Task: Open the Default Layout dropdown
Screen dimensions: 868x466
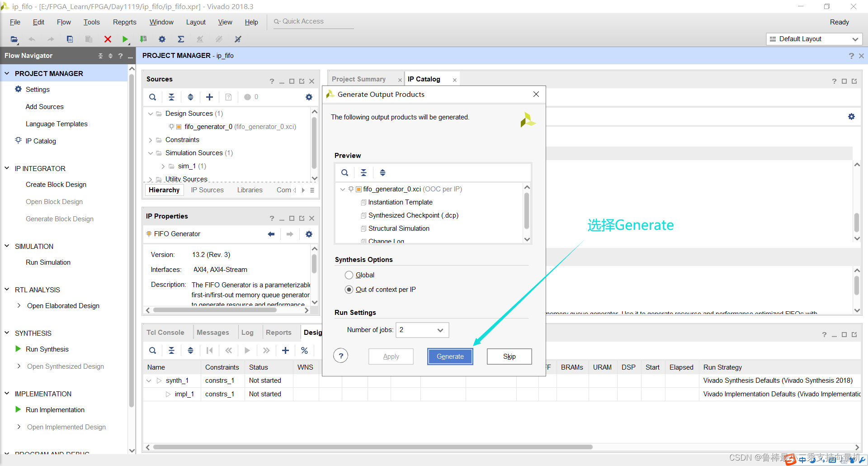Action: pos(814,39)
